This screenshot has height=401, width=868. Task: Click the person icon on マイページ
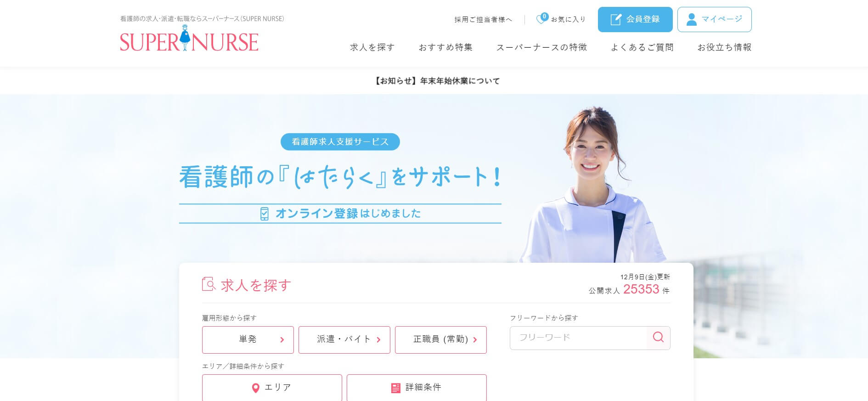691,19
